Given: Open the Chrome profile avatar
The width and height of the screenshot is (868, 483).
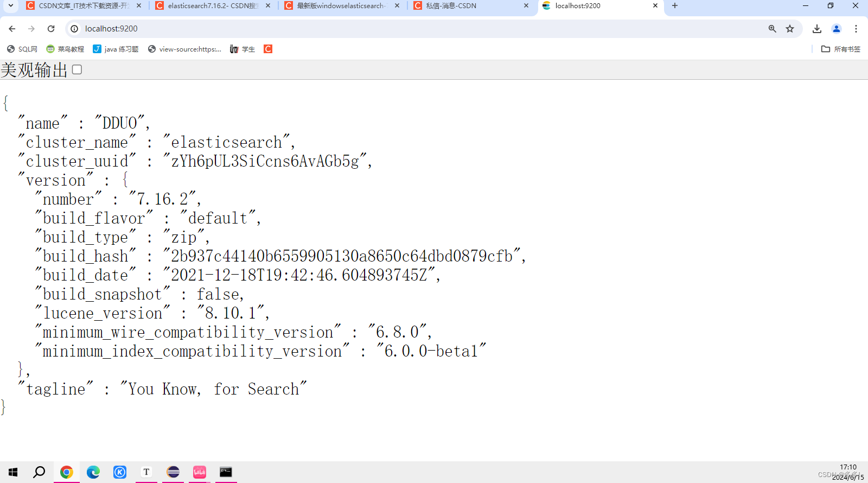Looking at the screenshot, I should point(837,29).
